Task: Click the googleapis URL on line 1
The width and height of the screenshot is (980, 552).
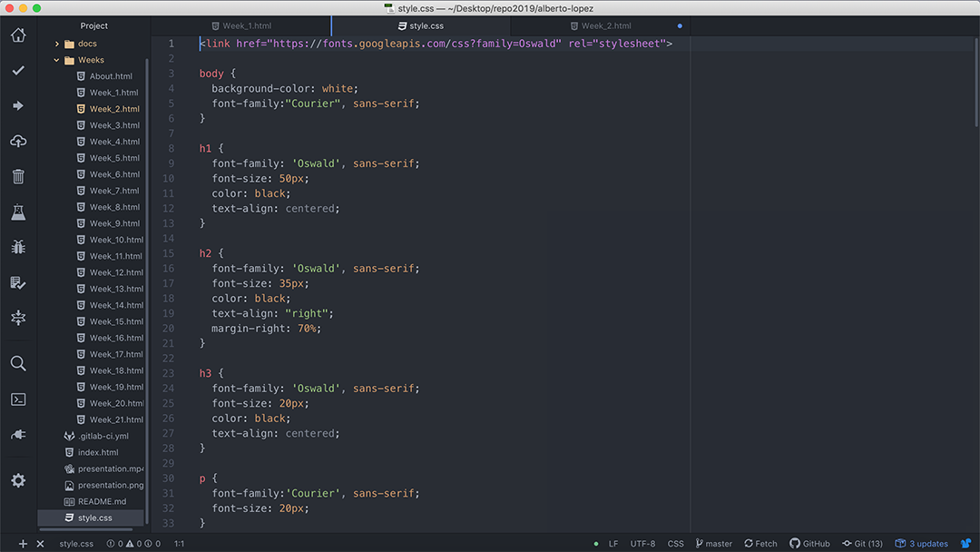Action: click(x=414, y=44)
